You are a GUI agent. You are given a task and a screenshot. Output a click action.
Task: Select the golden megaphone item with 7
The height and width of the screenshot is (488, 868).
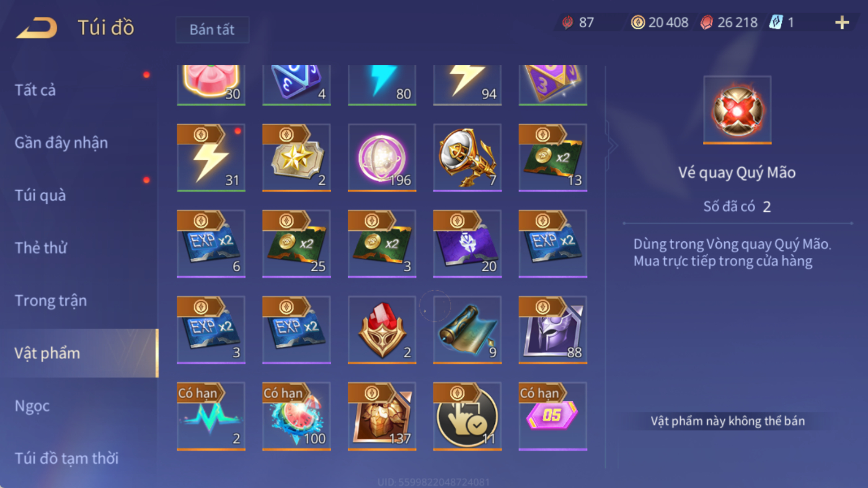coord(467,157)
